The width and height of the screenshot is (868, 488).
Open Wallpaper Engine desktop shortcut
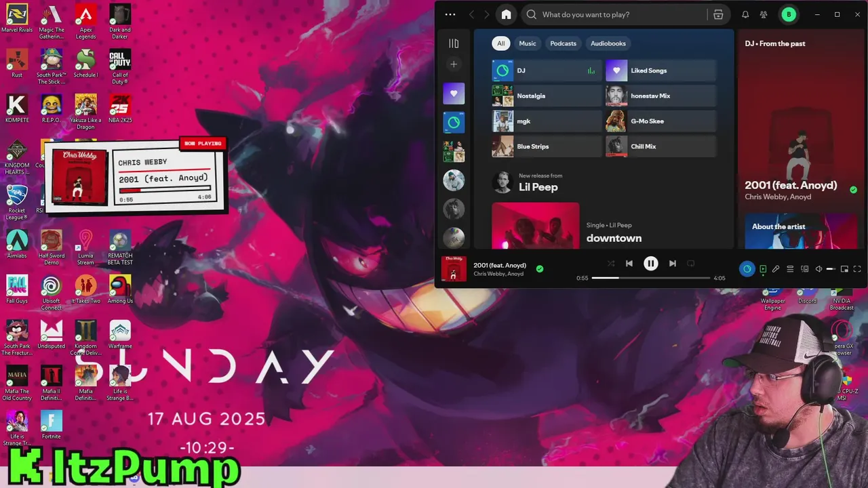pos(772,299)
